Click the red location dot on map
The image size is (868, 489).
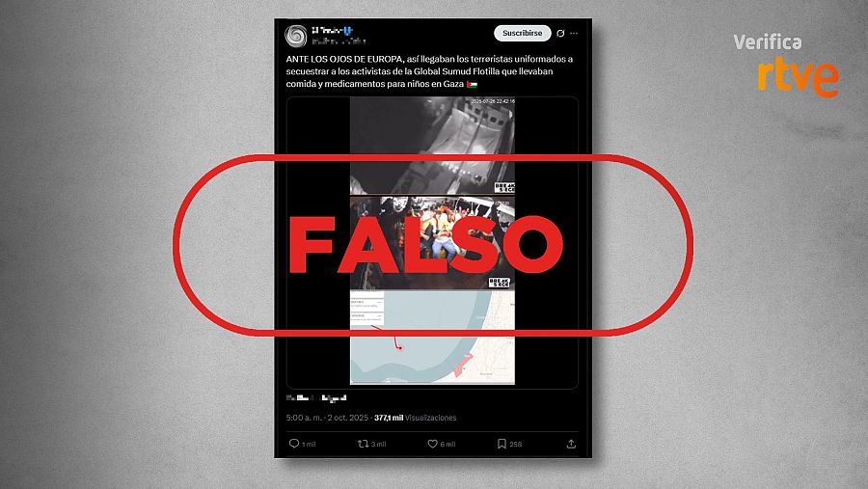point(400,348)
